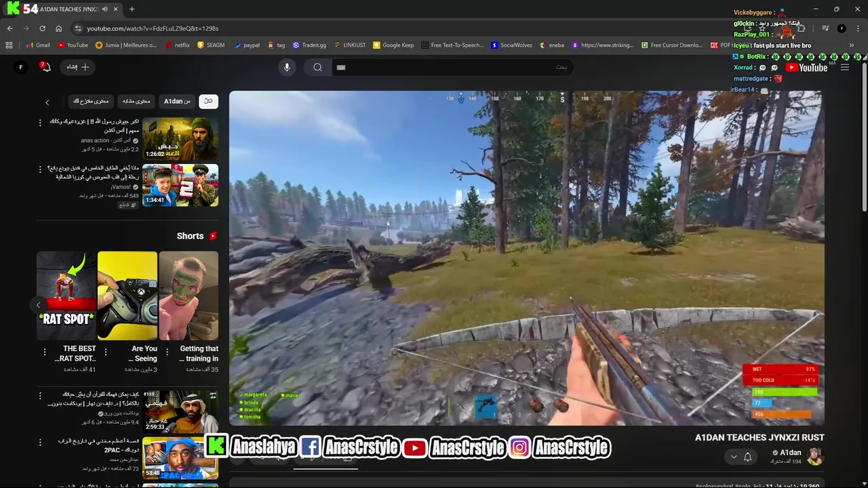Screen dimensions: 868x488
Task: Click the keyboard icon in search box
Action: [x=341, y=67]
